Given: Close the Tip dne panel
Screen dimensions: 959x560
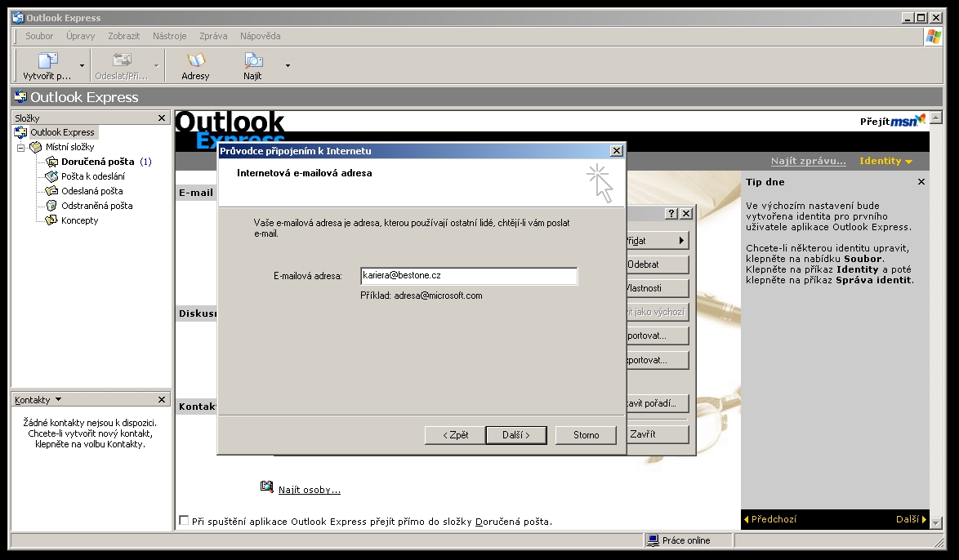Looking at the screenshot, I should [921, 181].
